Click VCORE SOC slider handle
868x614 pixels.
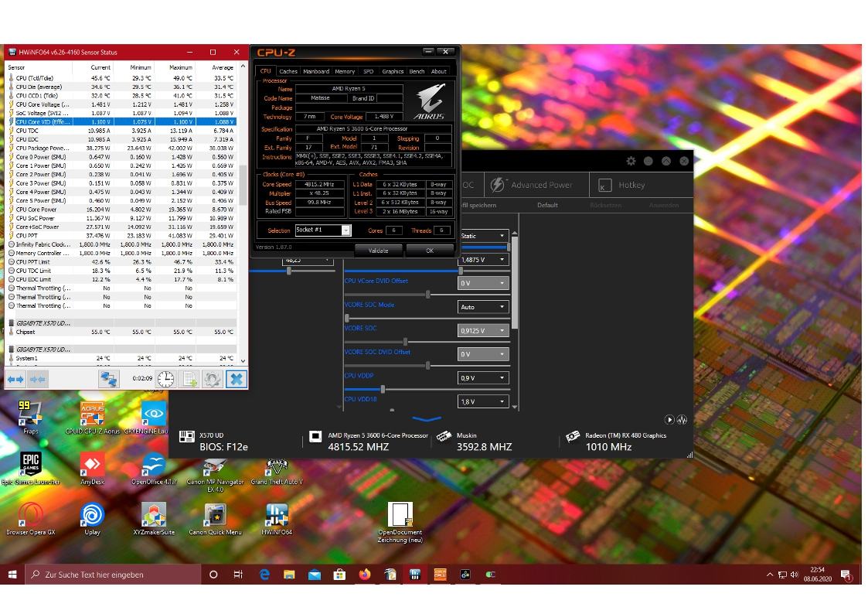[x=405, y=342]
